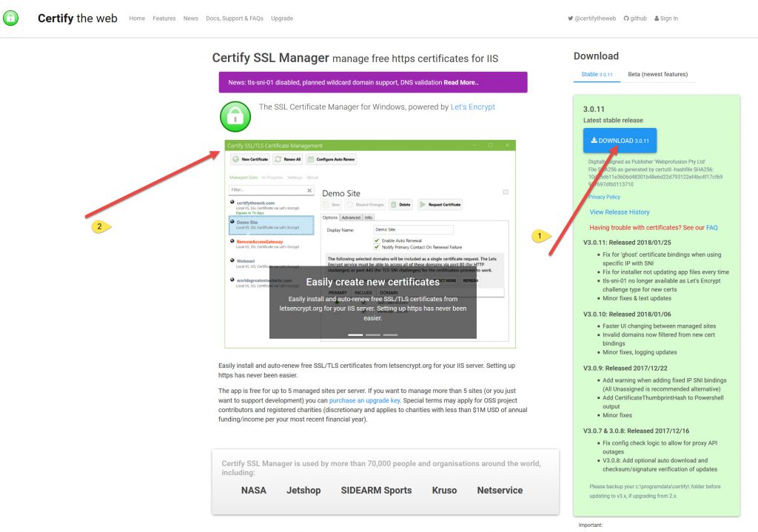The image size is (758, 532).
Task: Click the Configure Auto Renew button
Action: 332,159
